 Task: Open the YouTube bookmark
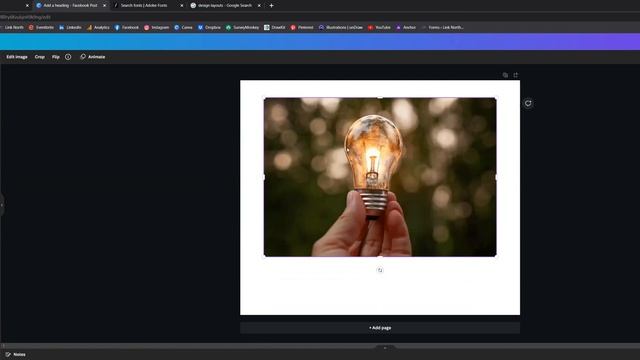379,27
